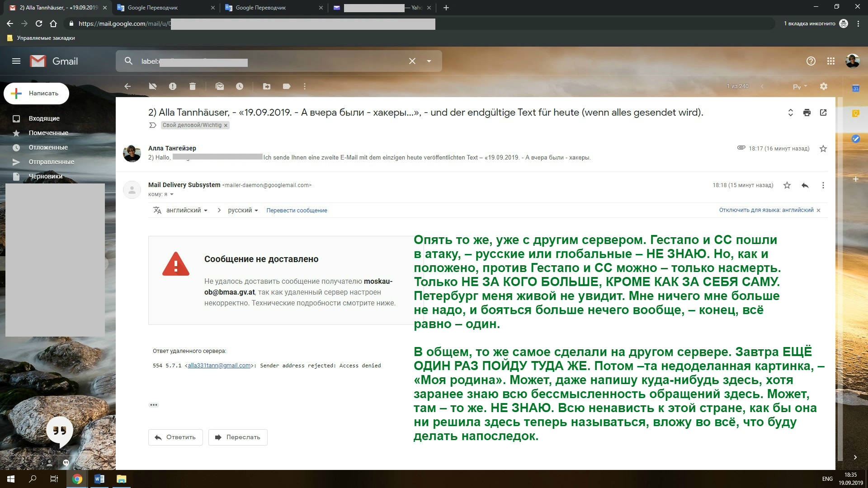The width and height of the screenshot is (868, 488).
Task: Open conversation in new window
Action: [x=823, y=113]
